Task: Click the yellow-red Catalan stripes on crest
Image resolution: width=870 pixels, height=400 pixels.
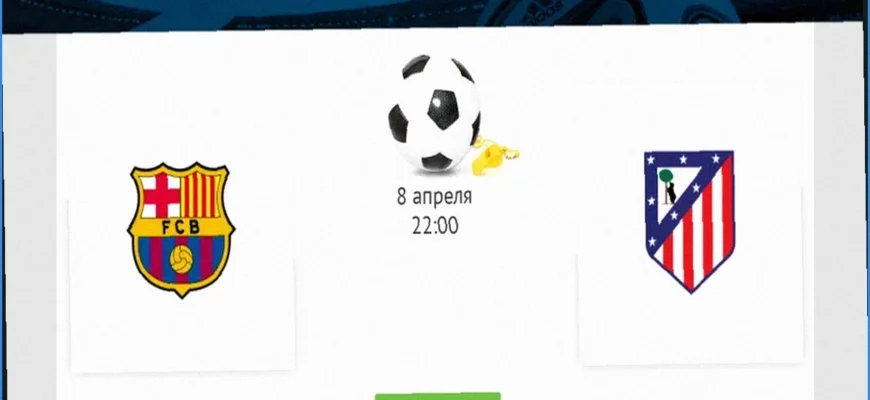Action: pos(201,194)
